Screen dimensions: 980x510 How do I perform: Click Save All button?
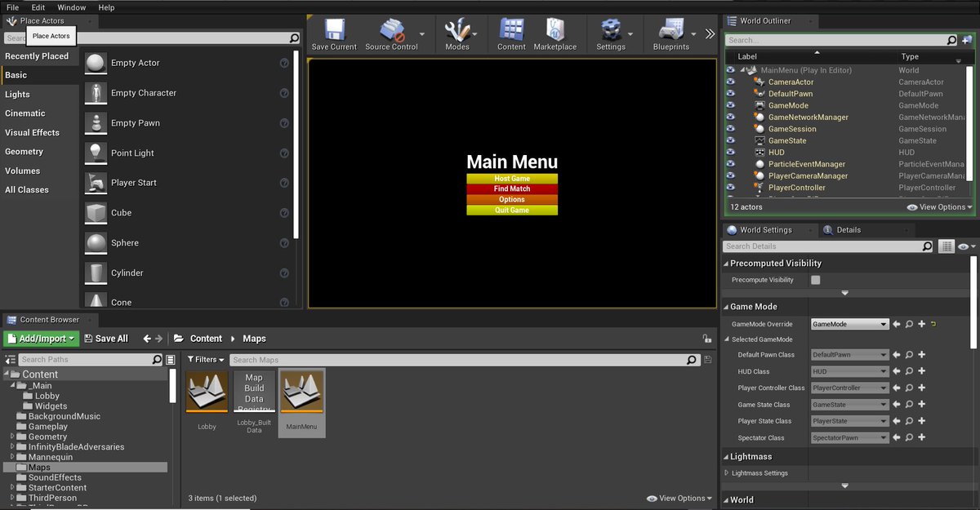point(105,339)
